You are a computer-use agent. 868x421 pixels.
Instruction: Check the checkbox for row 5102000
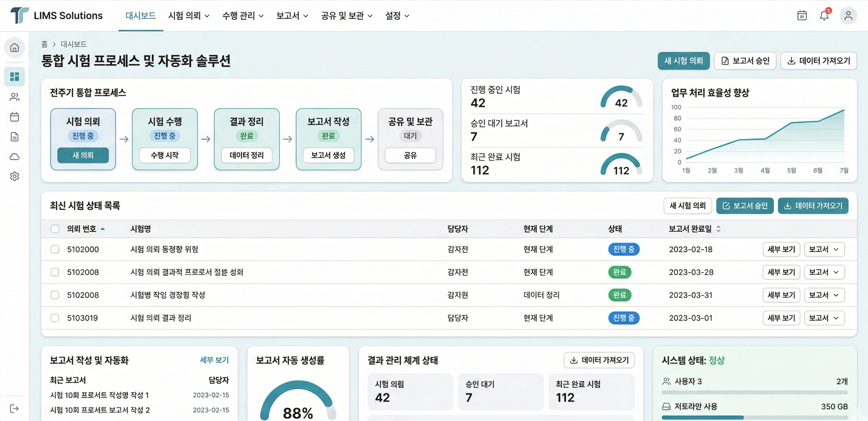point(55,249)
